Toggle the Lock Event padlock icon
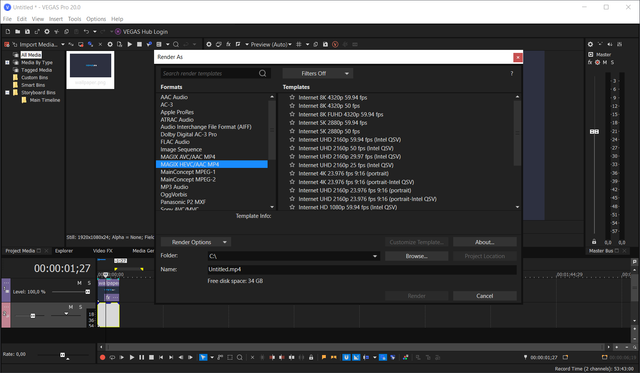640x373 pixels. pyautogui.click(x=311, y=357)
